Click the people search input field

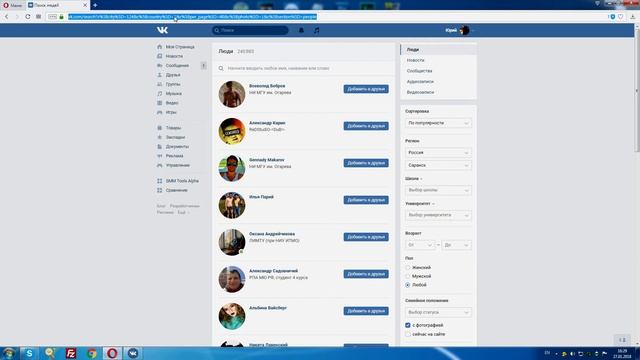click(x=304, y=68)
